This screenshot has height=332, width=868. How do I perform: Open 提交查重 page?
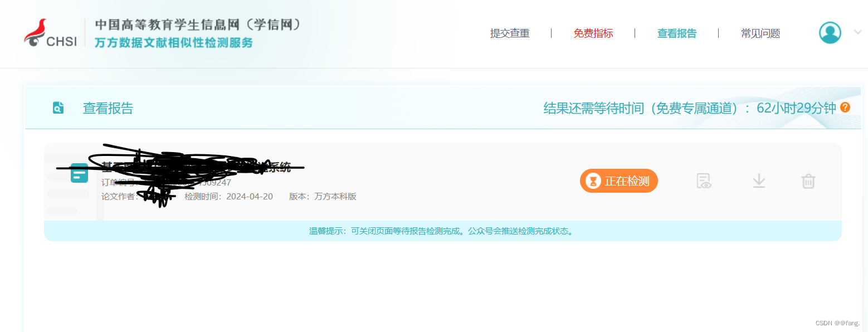tap(510, 33)
